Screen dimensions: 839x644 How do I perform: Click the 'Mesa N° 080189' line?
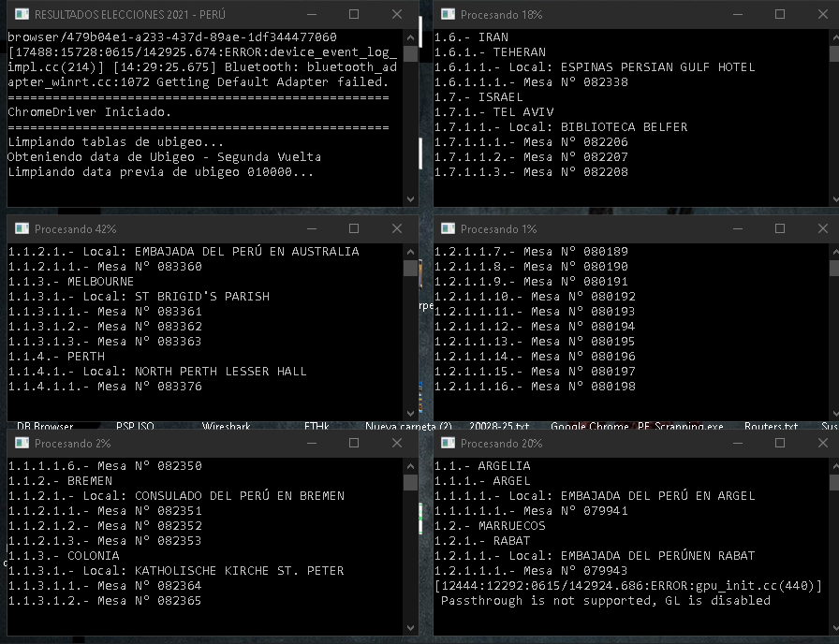pyautogui.click(x=531, y=252)
